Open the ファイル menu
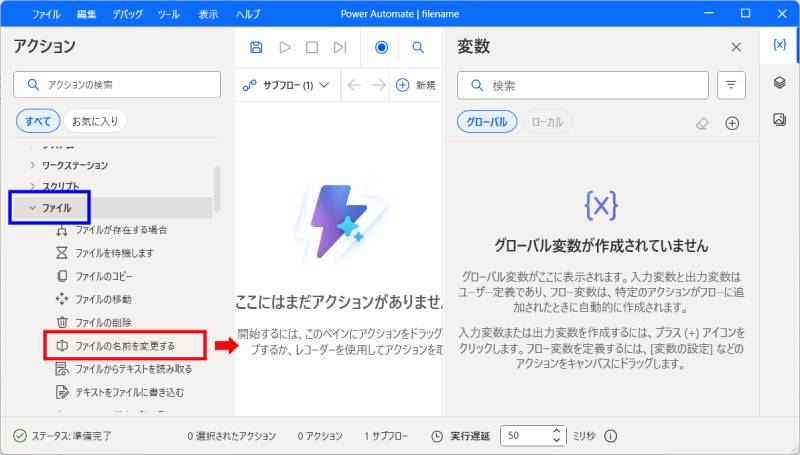The height and width of the screenshot is (455, 800). [x=46, y=14]
